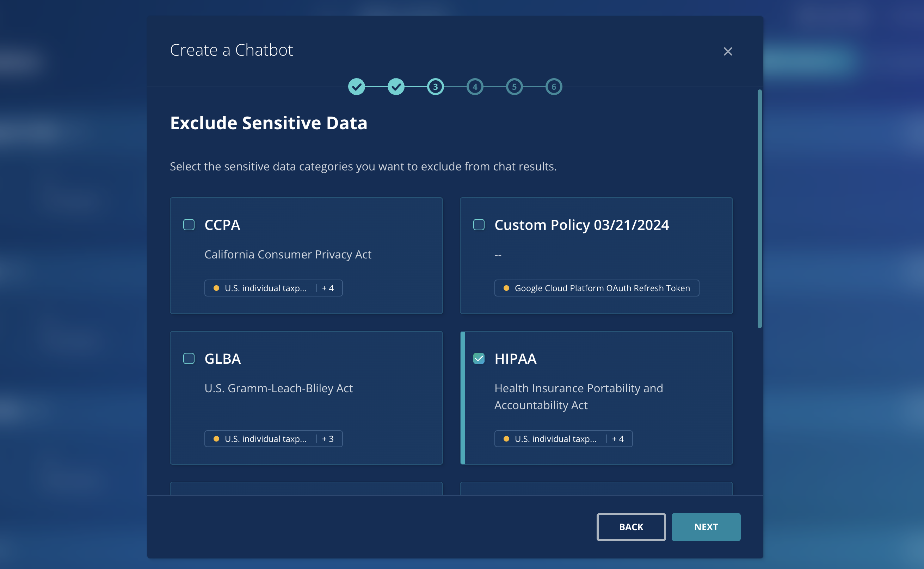This screenshot has width=924, height=569.
Task: Check the Custom Policy 03/21/2024 checkbox
Action: (479, 225)
